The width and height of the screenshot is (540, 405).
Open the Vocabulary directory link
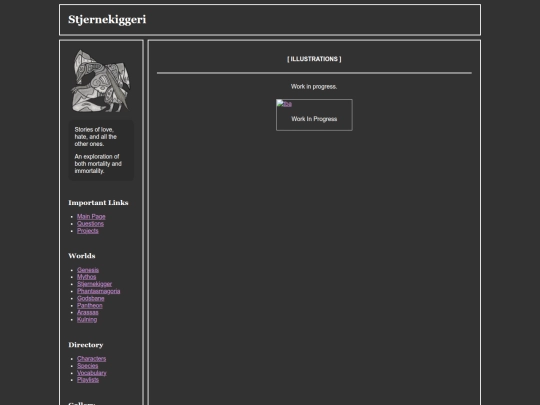tap(92, 373)
